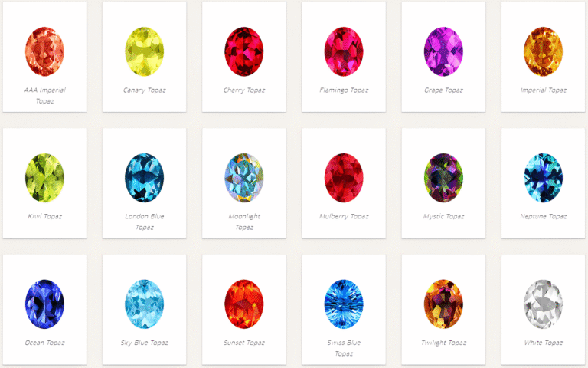Choose the Neptune Topaz gemstone image
This screenshot has width=588, height=368.
544,178
